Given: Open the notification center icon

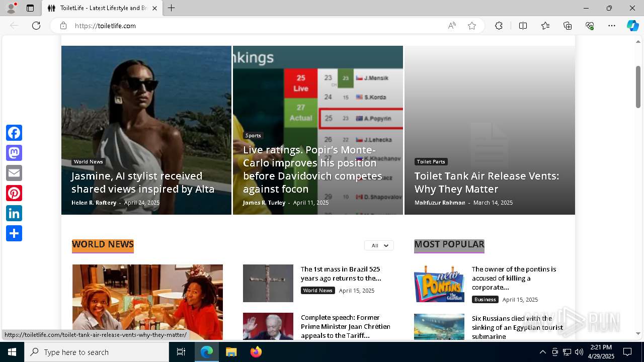Looking at the screenshot, I should tap(627, 352).
